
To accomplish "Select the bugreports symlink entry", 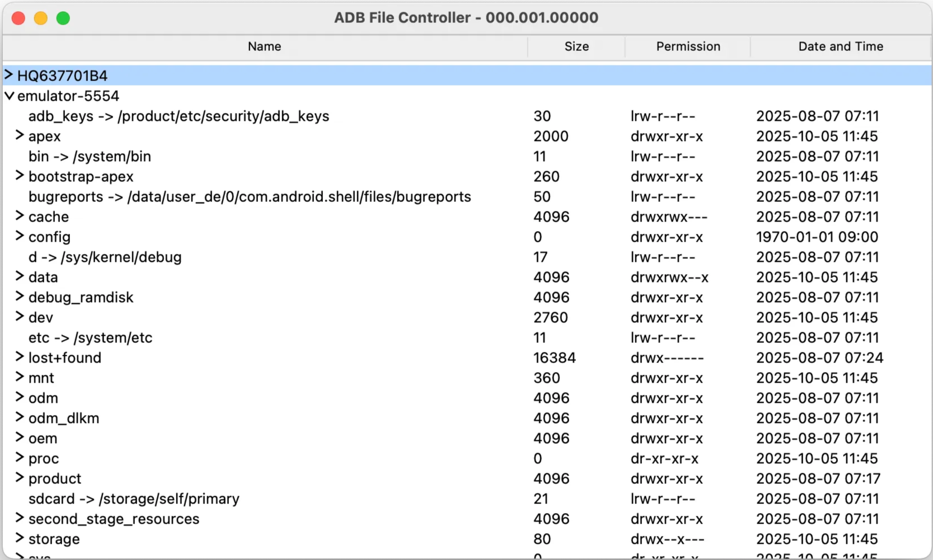I will pos(250,197).
